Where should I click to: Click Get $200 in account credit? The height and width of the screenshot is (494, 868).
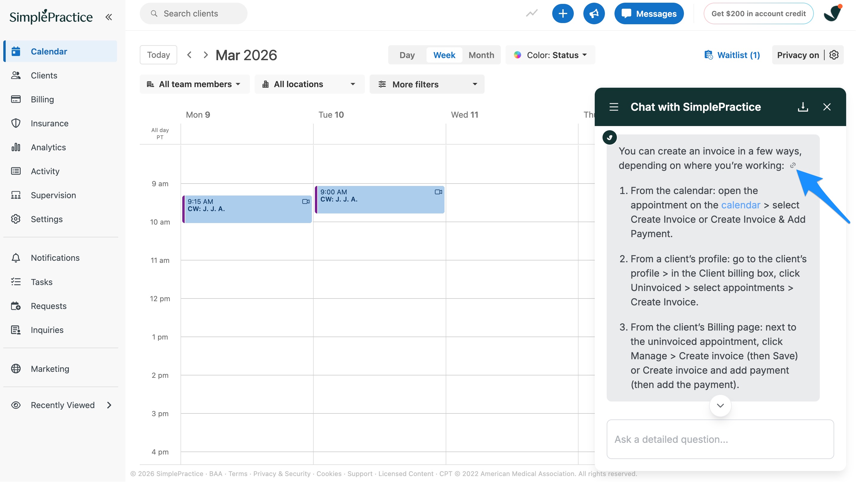click(758, 13)
